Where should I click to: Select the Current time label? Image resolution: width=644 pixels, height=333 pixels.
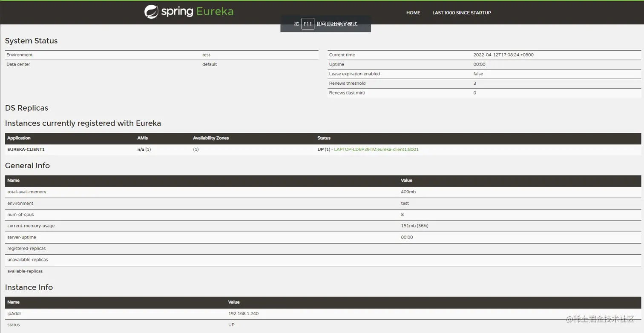[x=342, y=55]
